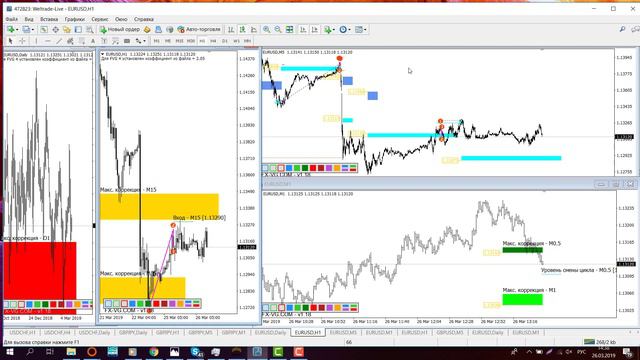Image resolution: width=640 pixels, height=360 pixels.
Task: Launch MetaEditor from the toolbar
Action: (147, 29)
